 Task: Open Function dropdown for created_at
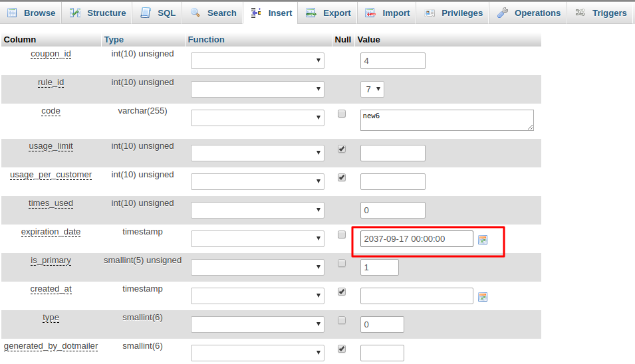[257, 296]
